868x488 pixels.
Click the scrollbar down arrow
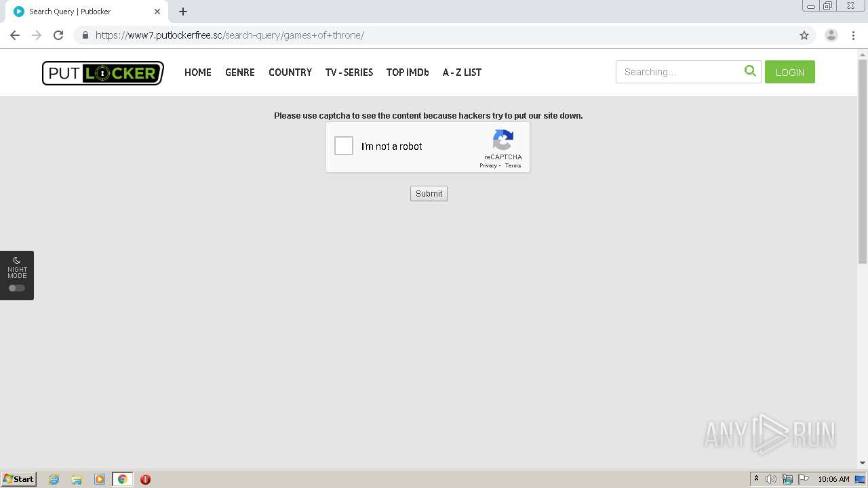863,463
